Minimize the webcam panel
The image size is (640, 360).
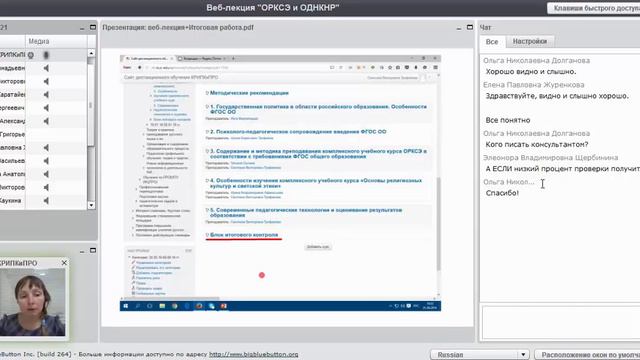(82, 251)
